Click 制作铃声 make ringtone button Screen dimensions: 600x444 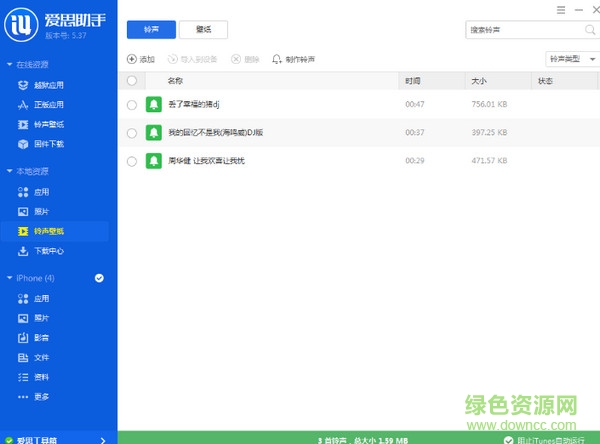tap(294, 59)
